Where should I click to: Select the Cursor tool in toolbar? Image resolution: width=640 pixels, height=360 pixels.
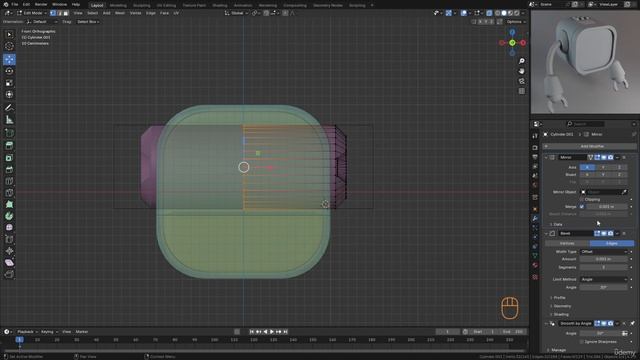click(x=9, y=47)
